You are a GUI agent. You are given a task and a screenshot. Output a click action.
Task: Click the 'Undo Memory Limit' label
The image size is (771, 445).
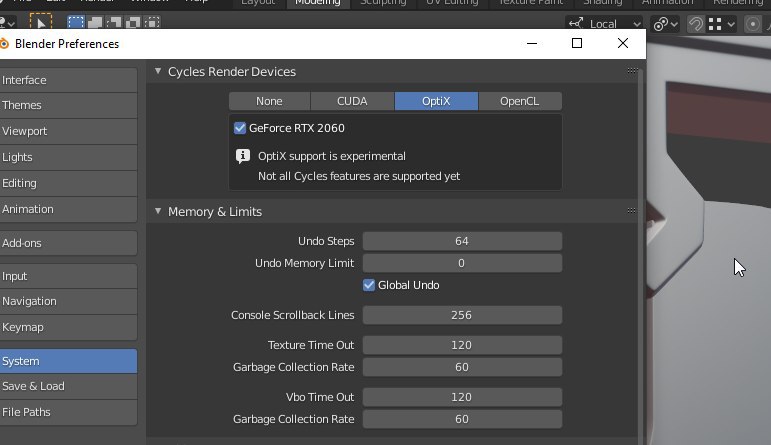coord(304,264)
